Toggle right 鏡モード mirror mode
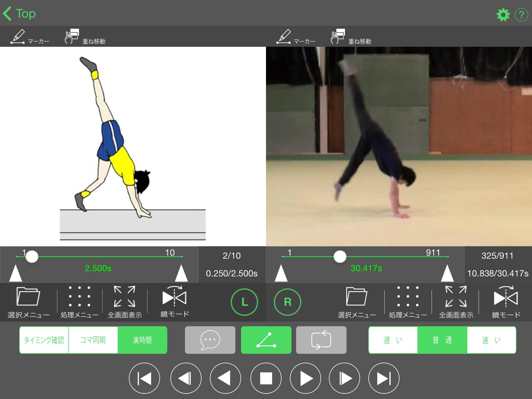 [506, 302]
